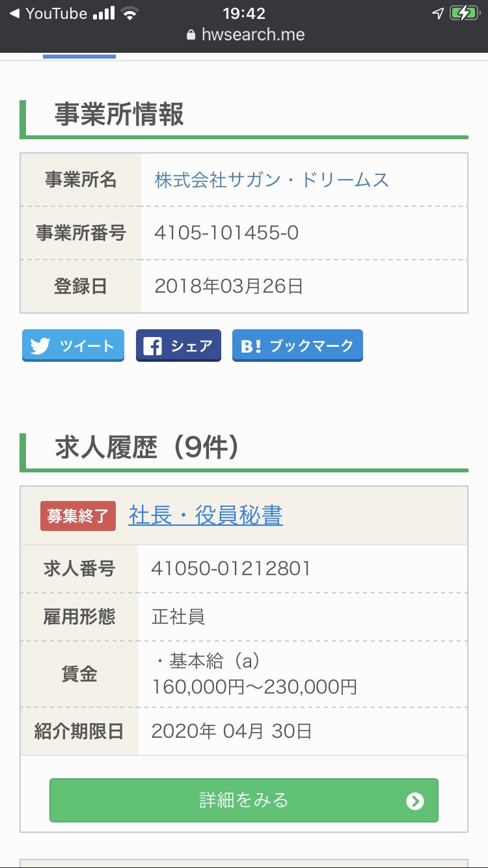Screen dimensions: 488x868
Task: Click the green 詳細をみる button
Action: (x=244, y=800)
